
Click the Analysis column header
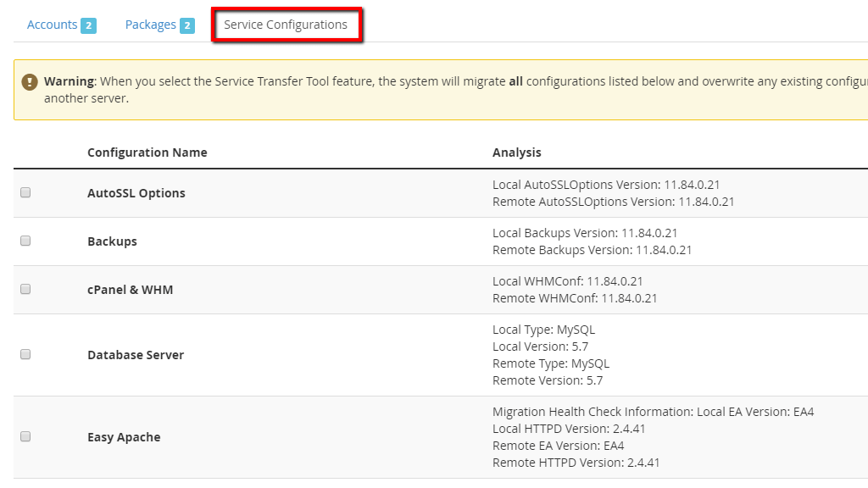pos(517,152)
